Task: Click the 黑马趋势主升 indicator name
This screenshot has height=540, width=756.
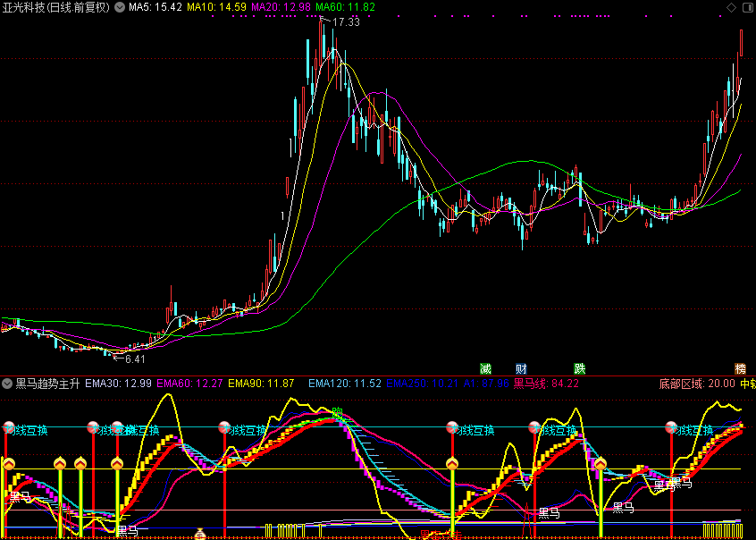Action: (47, 384)
